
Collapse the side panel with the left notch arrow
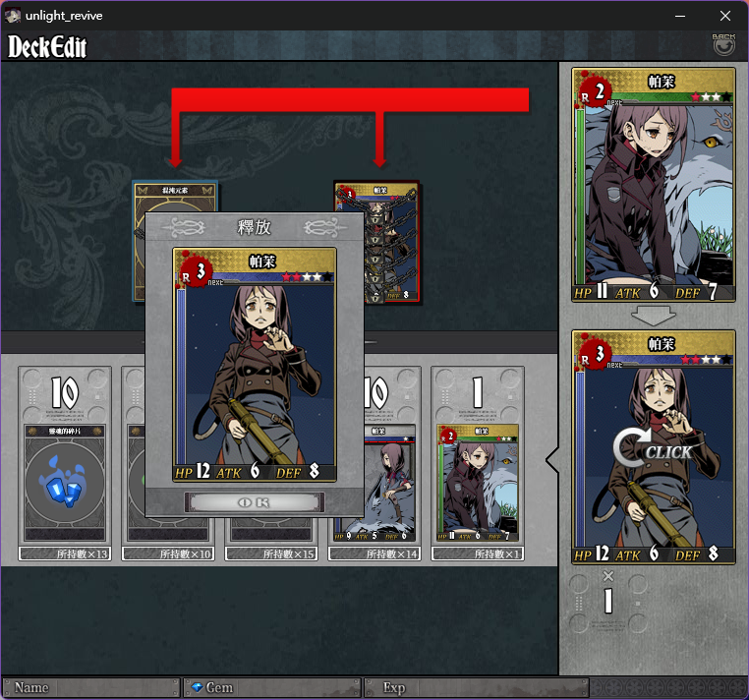[552, 460]
